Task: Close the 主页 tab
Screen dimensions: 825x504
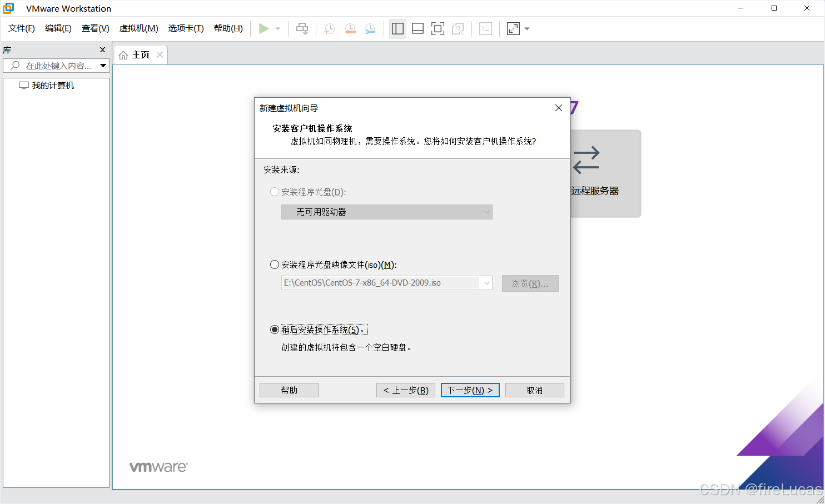Action: coord(160,54)
